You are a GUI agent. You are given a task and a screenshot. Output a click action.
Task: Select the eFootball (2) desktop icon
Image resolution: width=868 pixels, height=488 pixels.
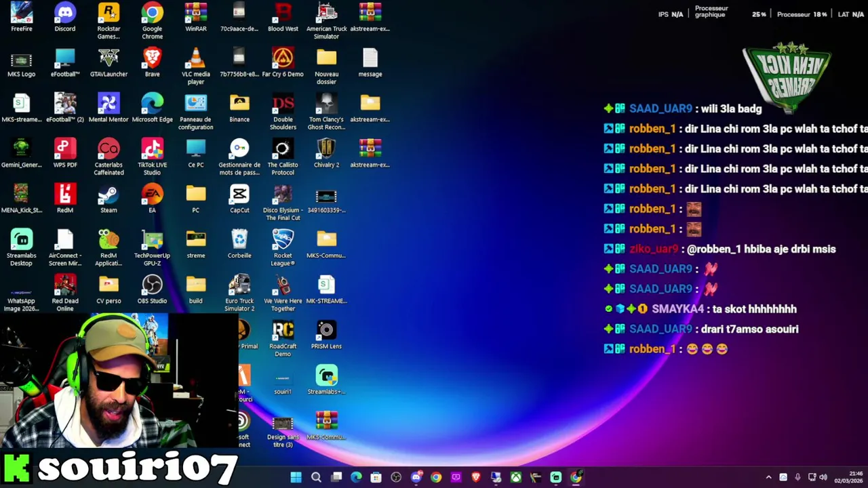65,108
